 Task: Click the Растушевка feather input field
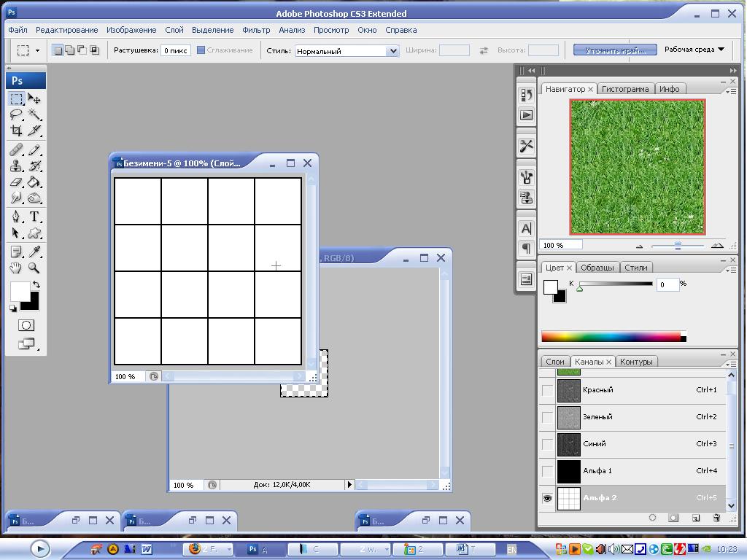coord(176,50)
